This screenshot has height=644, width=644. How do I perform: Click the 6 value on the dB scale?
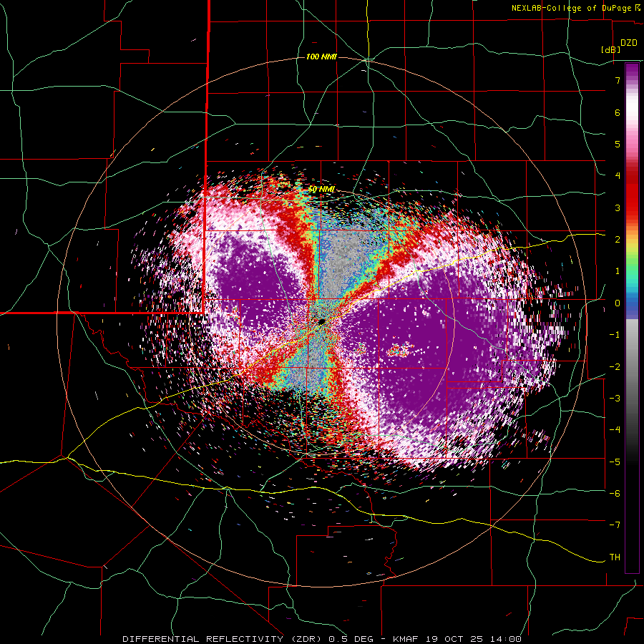coord(618,112)
